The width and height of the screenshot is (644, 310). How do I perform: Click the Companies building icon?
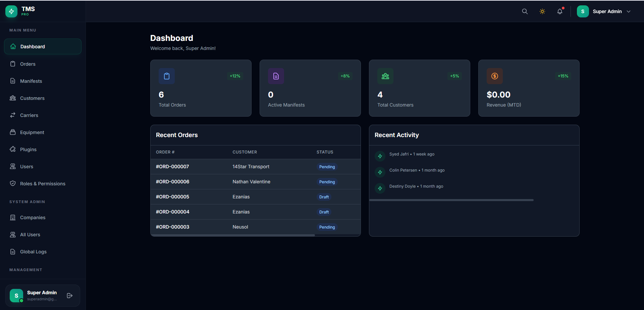(x=13, y=217)
